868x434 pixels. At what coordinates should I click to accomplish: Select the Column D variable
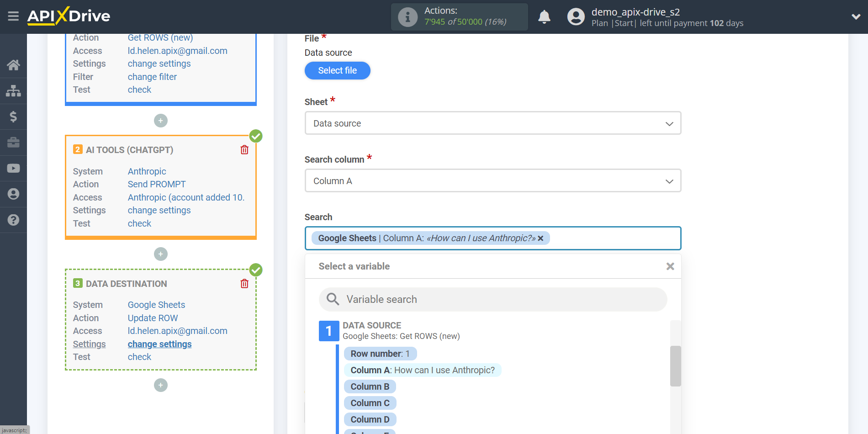[370, 419]
